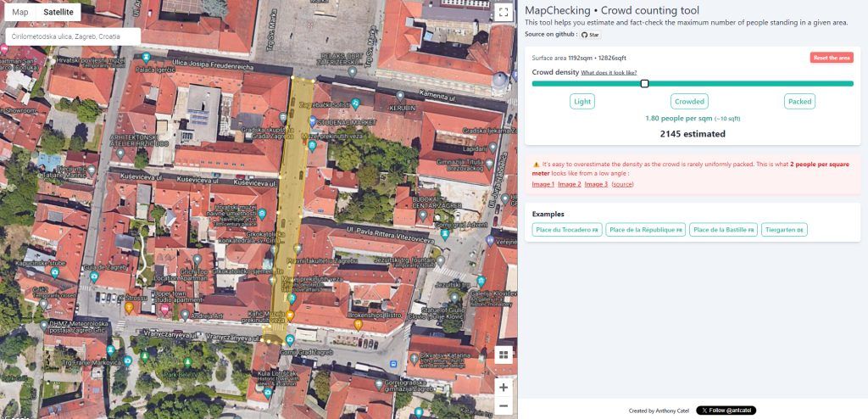Screen dimensions: 868x419
Task: Open the map layers grid icon
Action: [504, 355]
